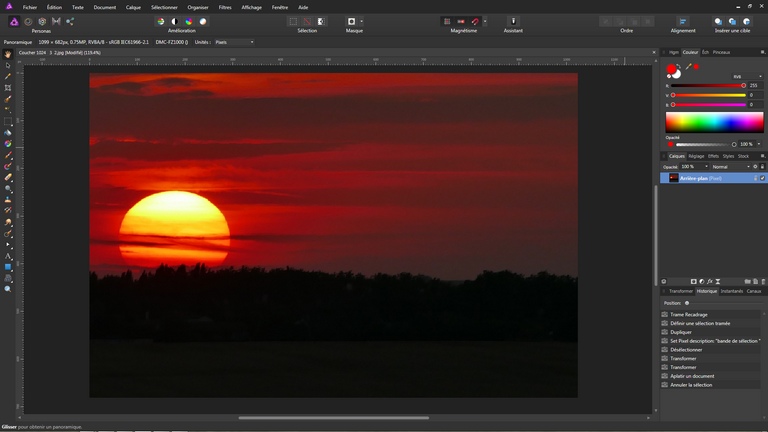Select the Zoom tool
The height and width of the screenshot is (432, 768).
(x=8, y=289)
